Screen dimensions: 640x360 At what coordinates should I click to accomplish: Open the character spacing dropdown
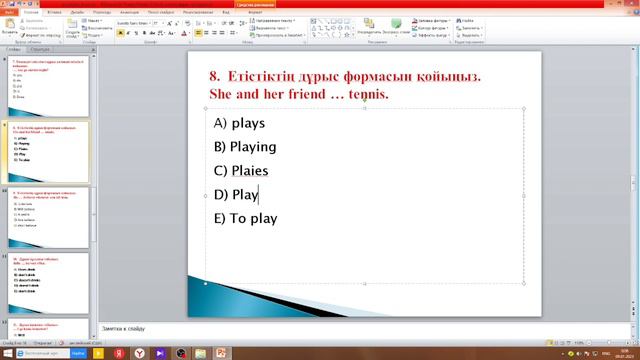[x=161, y=33]
